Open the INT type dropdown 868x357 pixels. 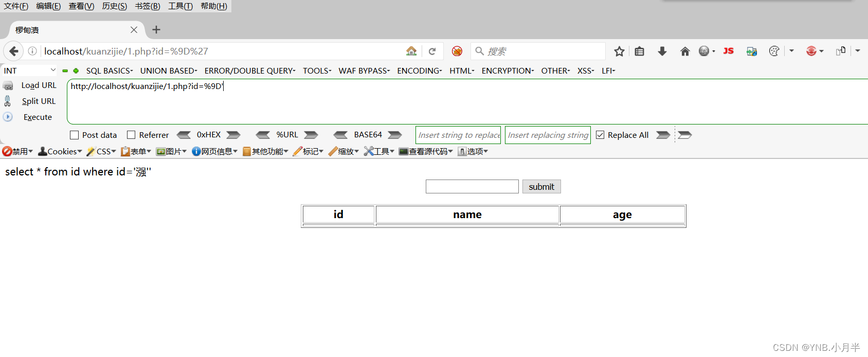click(x=29, y=70)
